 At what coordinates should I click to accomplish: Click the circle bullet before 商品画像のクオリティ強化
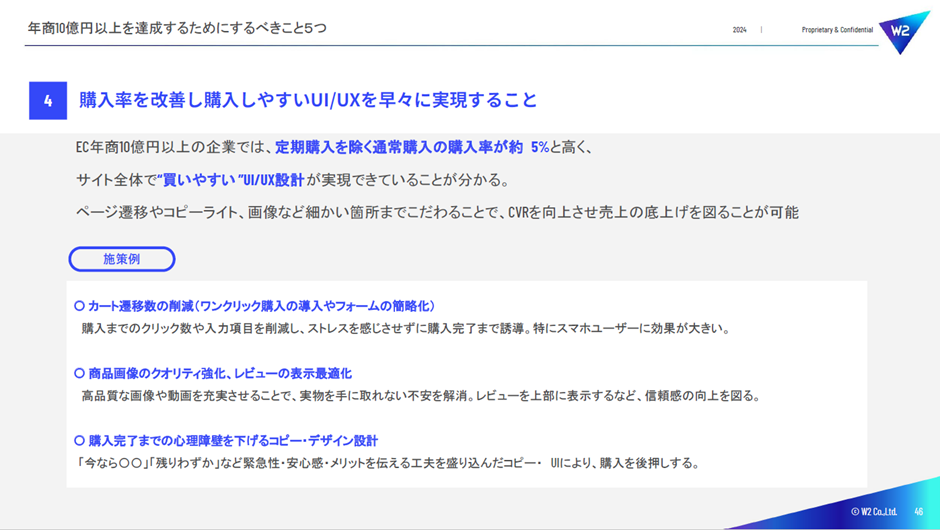pos(79,374)
